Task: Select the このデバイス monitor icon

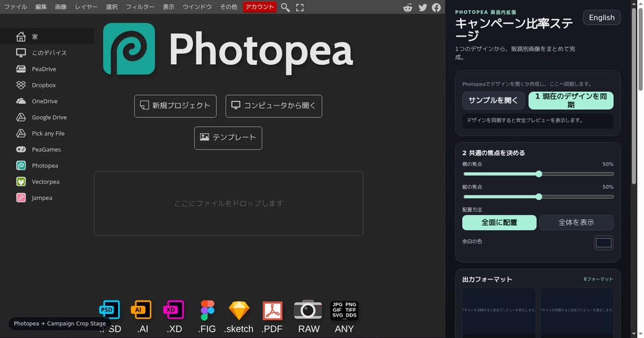Action: coord(21,53)
